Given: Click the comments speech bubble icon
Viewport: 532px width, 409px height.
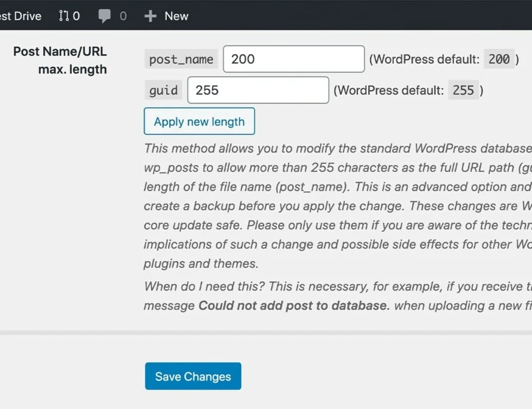Looking at the screenshot, I should (105, 16).
